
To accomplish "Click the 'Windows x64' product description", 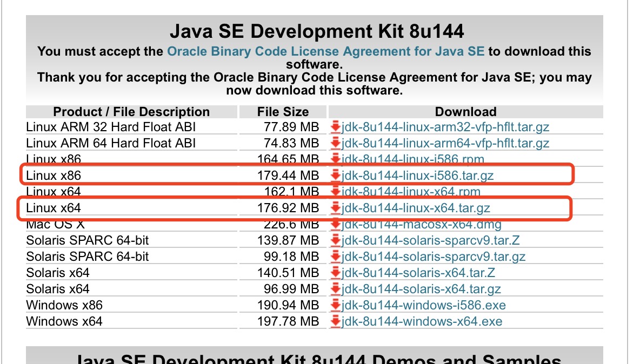I will 64,321.
